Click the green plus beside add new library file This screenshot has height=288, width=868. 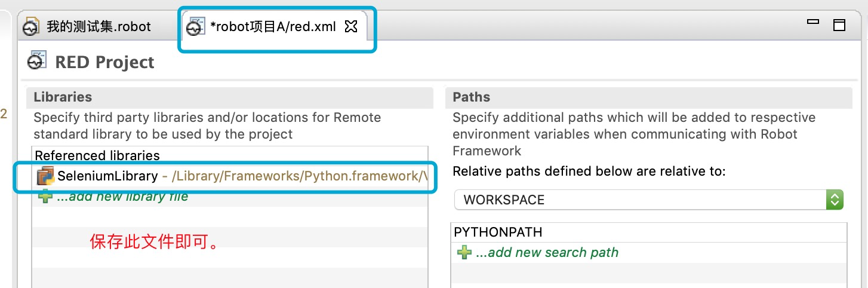click(x=45, y=196)
